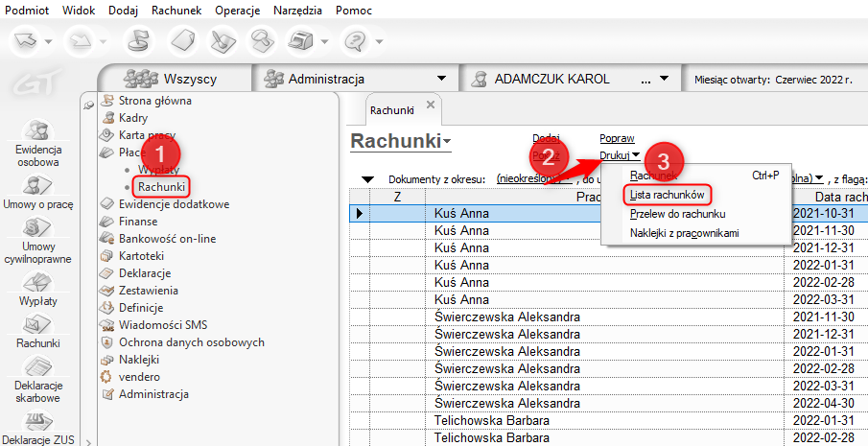Screen dimensions: 868x446
Task: Open the ADAMCZUK KAROL employee dropdown
Action: (x=665, y=79)
